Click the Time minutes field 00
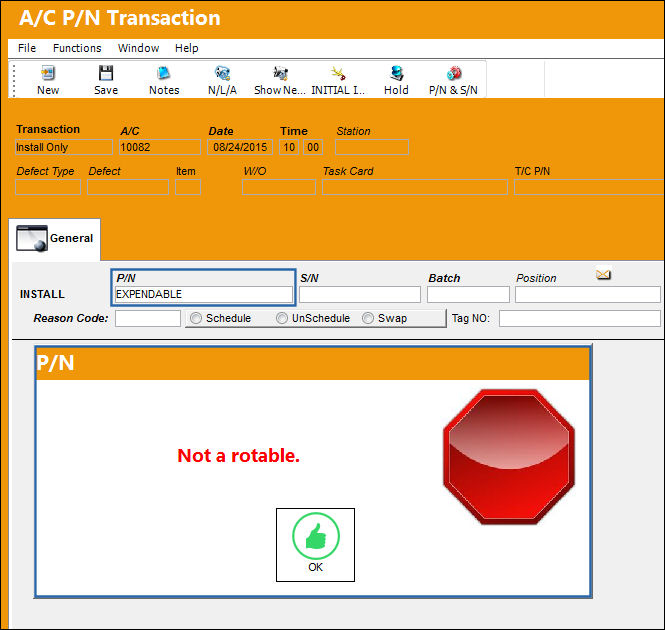 [x=313, y=147]
